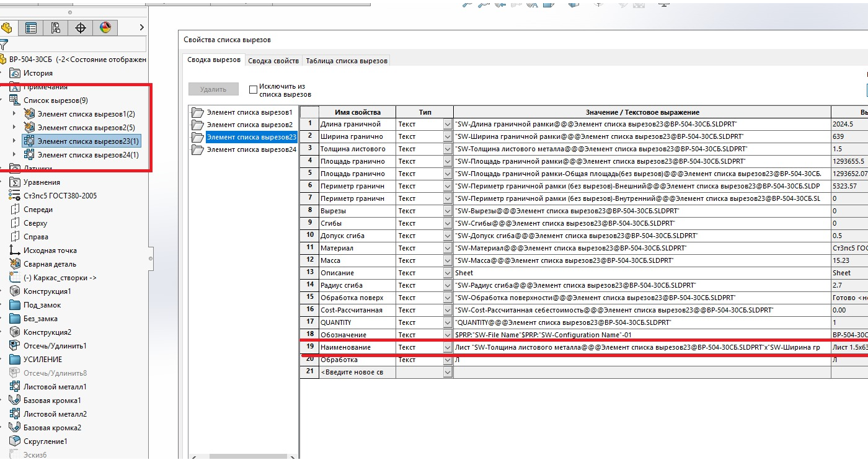868x465 pixels.
Task: Expand the manager tabs chevron arrow
Action: [x=141, y=27]
